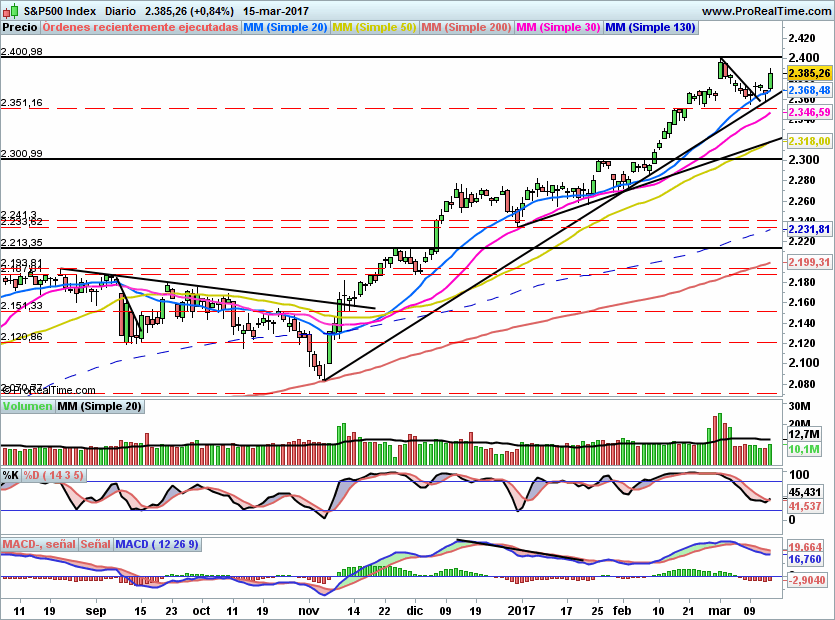Click the mar label on date axis

coord(719,611)
